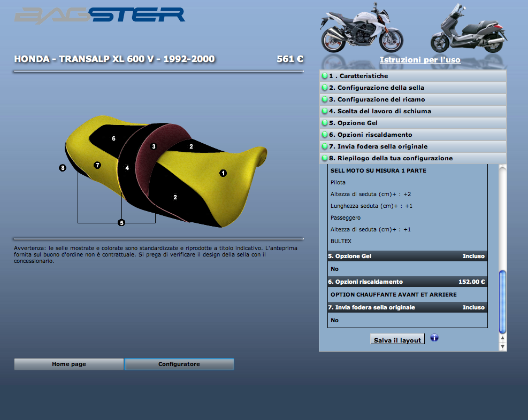Select seat zone marker number 4
The height and width of the screenshot is (420, 528).
(x=127, y=167)
